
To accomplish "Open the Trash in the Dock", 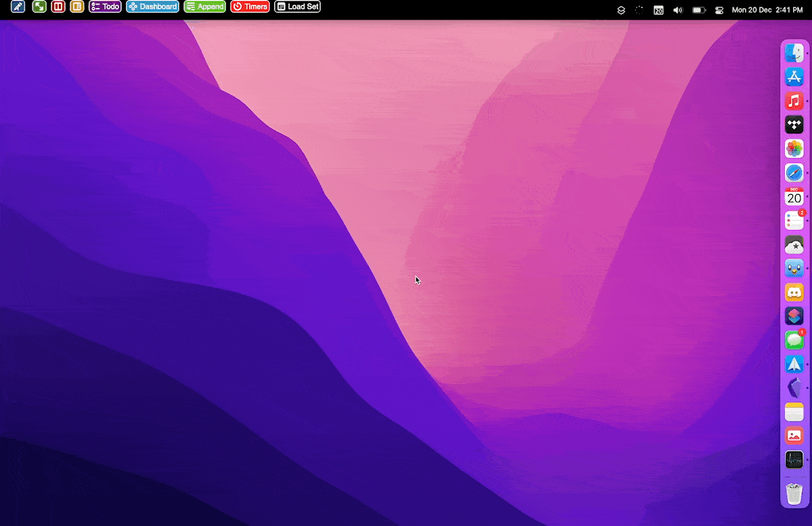I will point(794,493).
